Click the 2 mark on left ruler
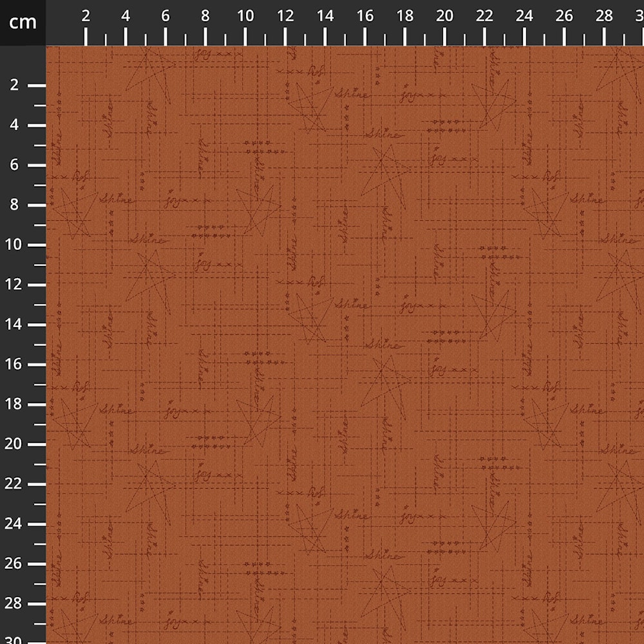Screen dimensions: 644x644 [x=15, y=85]
